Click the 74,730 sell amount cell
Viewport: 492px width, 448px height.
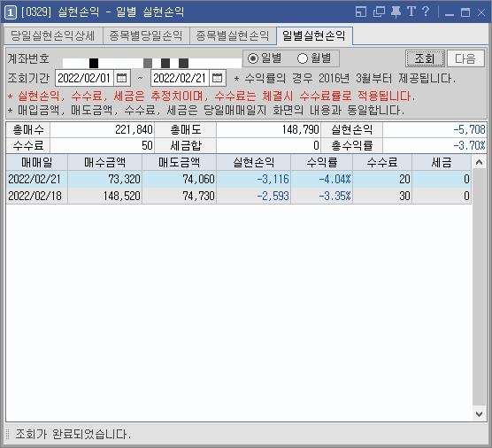[x=179, y=196]
